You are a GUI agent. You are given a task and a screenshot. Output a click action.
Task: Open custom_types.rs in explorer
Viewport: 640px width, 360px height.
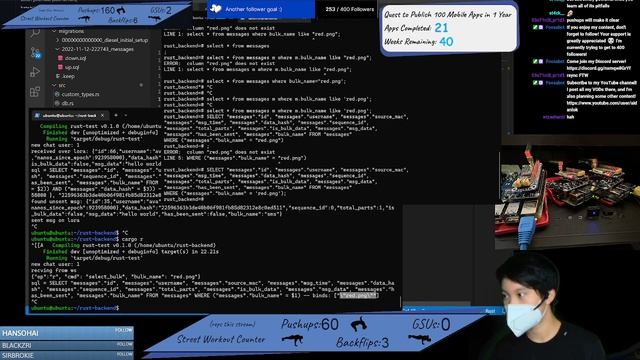pos(80,94)
